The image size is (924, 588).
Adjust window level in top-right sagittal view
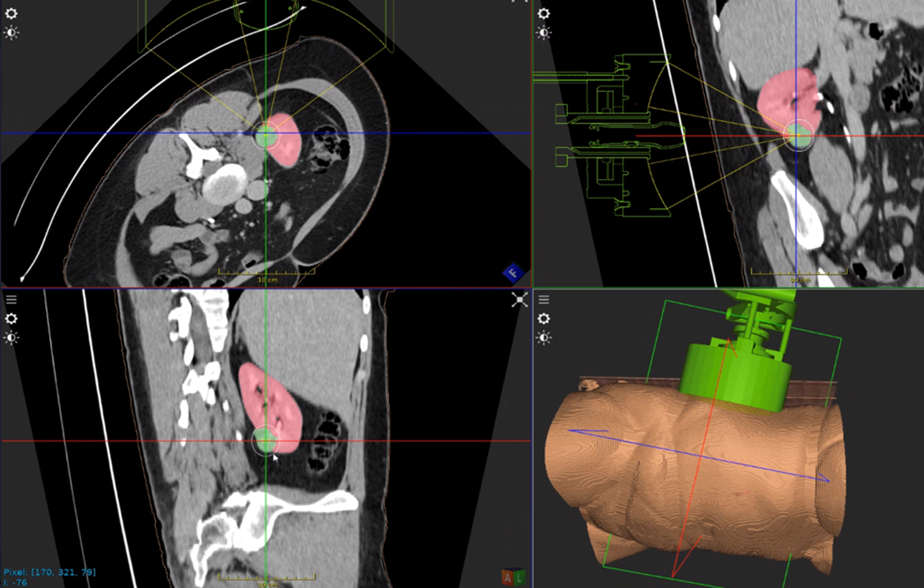(x=544, y=32)
